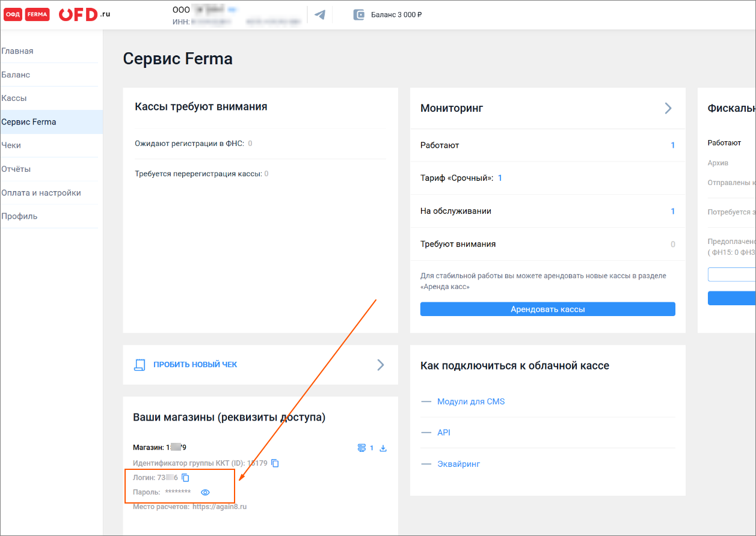Open the Модули для CMS link
The height and width of the screenshot is (536, 756).
[x=471, y=401]
